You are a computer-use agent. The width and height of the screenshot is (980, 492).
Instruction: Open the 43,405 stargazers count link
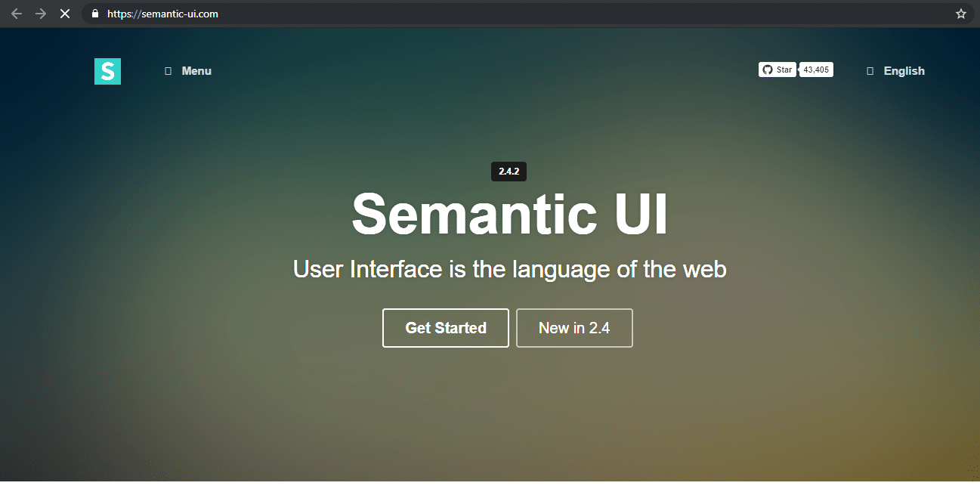[x=816, y=70]
